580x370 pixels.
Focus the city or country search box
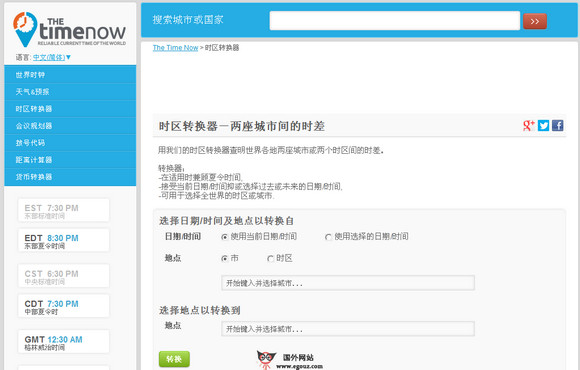click(x=395, y=20)
